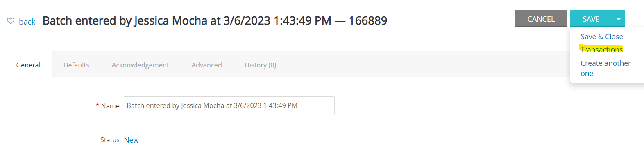Choose Save & Close from the menu

point(601,37)
